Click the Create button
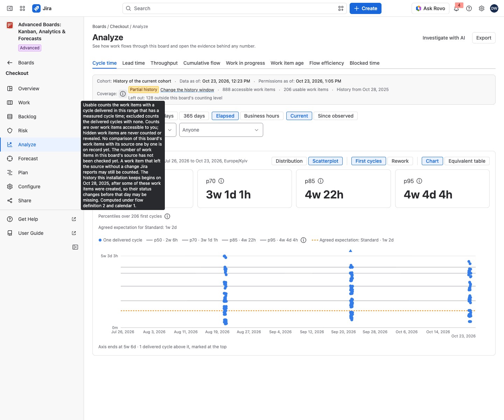The image size is (504, 420). 365,8
